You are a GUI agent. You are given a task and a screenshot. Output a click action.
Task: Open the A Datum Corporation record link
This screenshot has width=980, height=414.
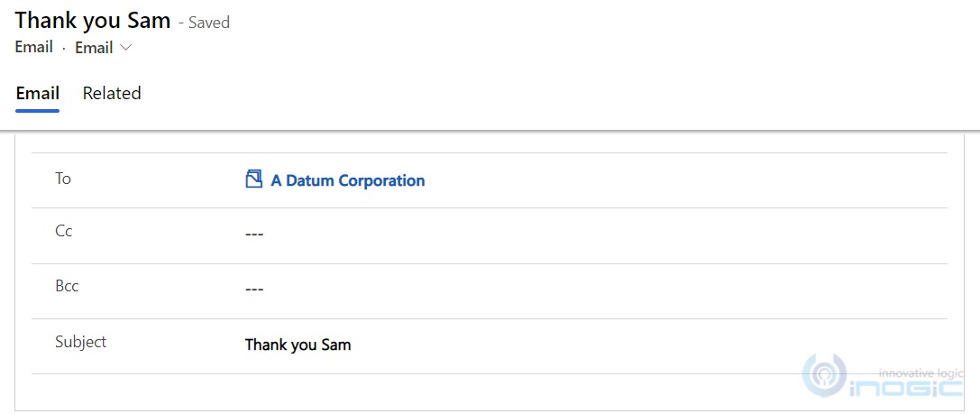[x=347, y=180]
